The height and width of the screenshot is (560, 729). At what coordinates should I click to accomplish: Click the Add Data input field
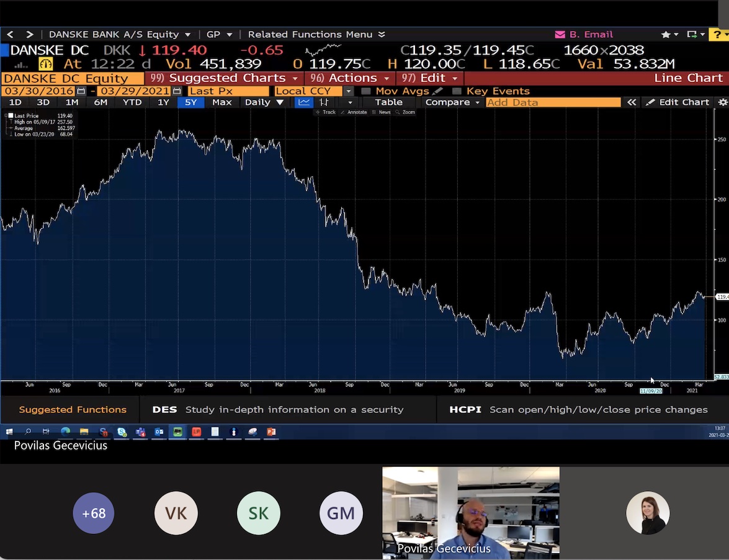tap(552, 102)
